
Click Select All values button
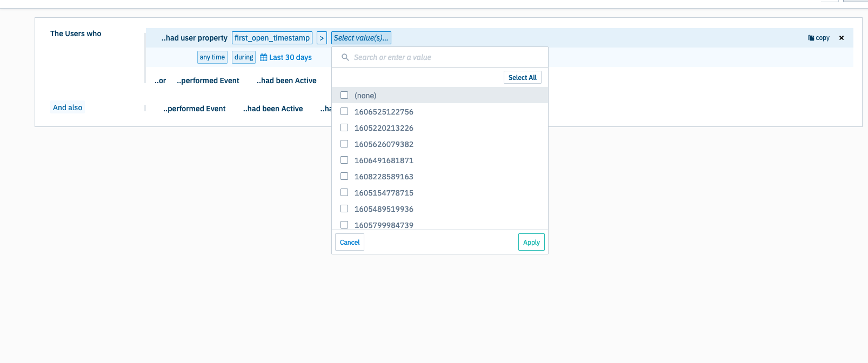(x=523, y=78)
